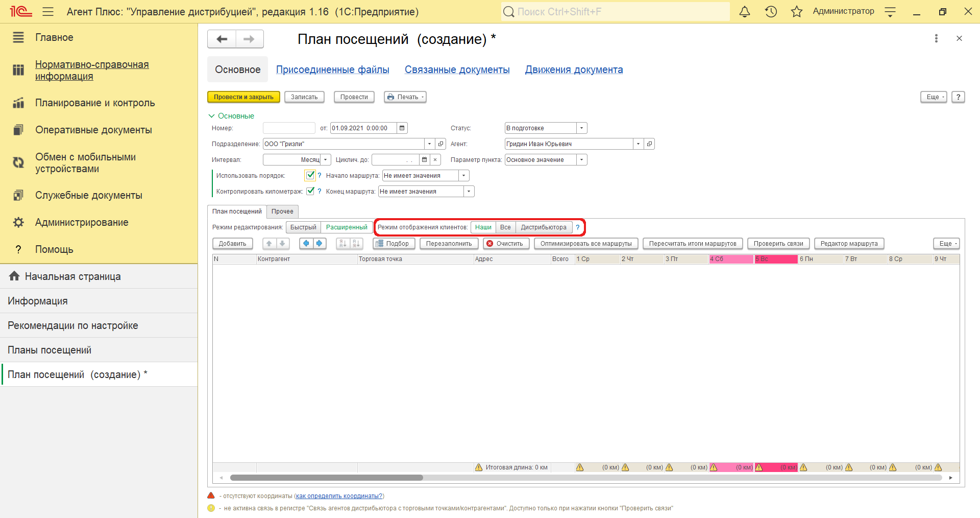
Task: Toggle the Контролировать километраж checkbox
Action: [x=310, y=191]
